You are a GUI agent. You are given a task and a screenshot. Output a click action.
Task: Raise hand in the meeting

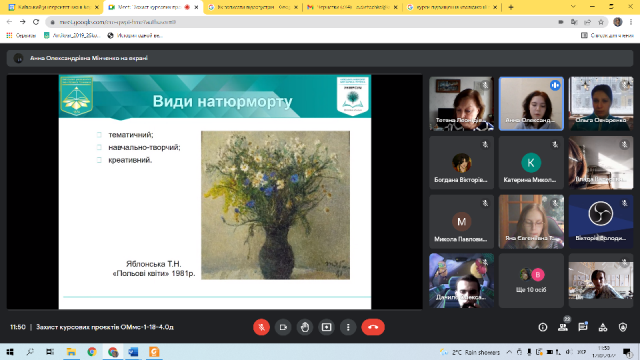click(304, 327)
